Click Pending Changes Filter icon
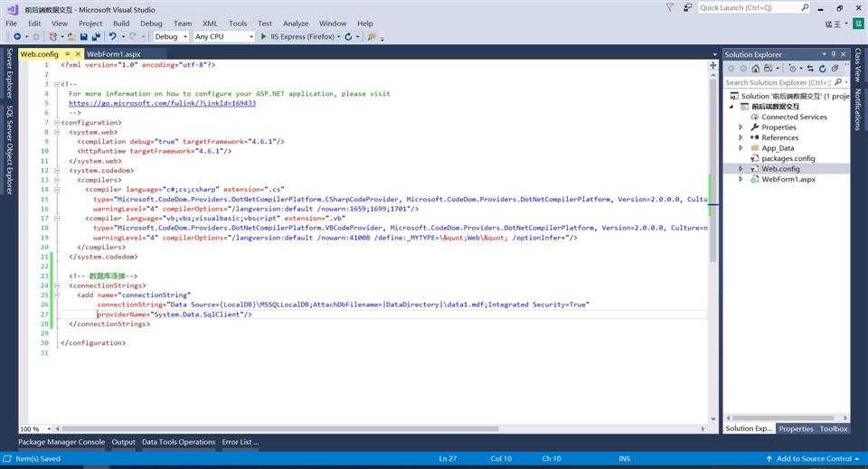Image resolution: width=868 pixels, height=469 pixels. (x=793, y=69)
